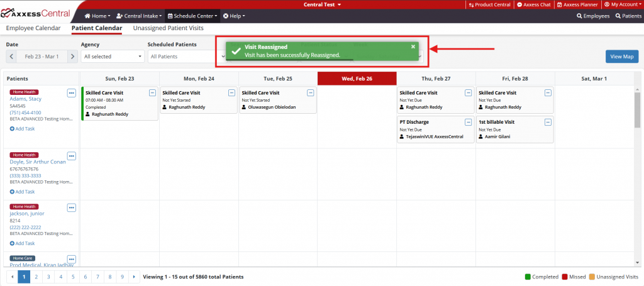This screenshot has height=286, width=644.
Task: Open Employees search in the top bar
Action: coord(593,16)
